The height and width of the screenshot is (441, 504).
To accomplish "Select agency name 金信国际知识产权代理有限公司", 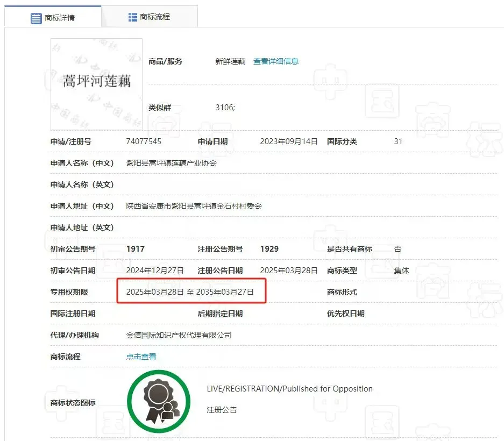I will [179, 335].
